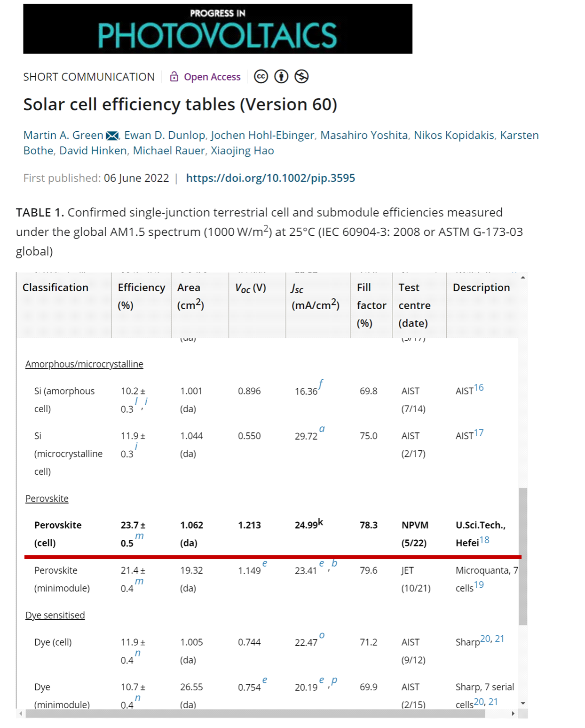
Task: Click the email envelope icon beside Martin A. Green
Action: coord(112,136)
